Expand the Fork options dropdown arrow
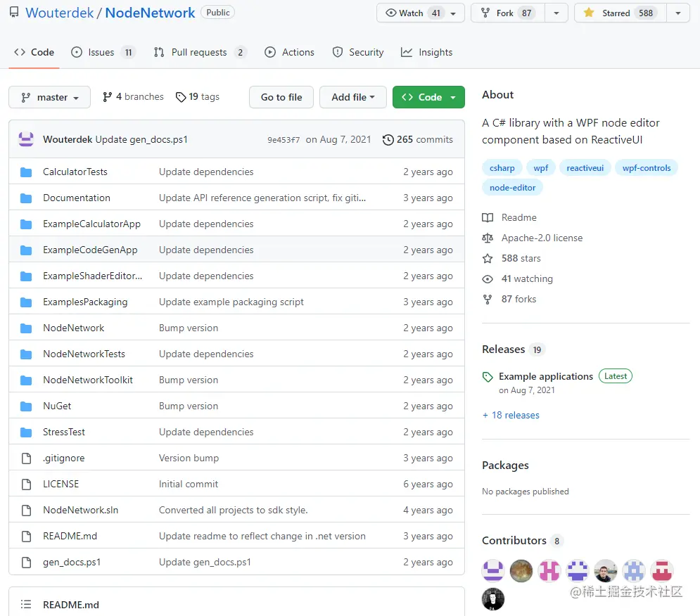 pos(556,13)
